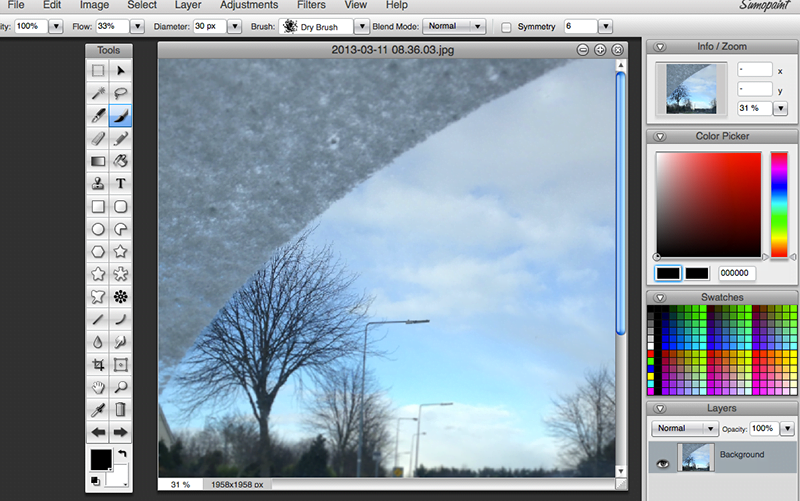Open the Dry Brush selector dropdown
This screenshot has width=800, height=501.
[361, 27]
